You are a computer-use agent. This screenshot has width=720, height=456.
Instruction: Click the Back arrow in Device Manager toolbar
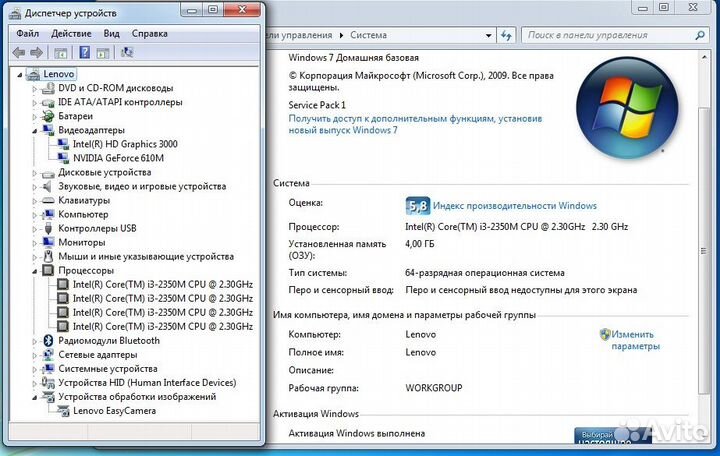[19, 52]
